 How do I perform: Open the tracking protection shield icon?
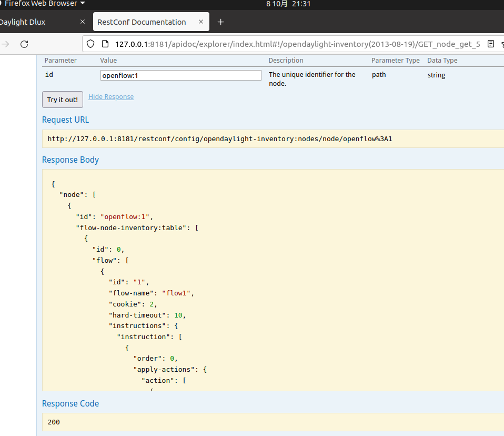tap(90, 44)
